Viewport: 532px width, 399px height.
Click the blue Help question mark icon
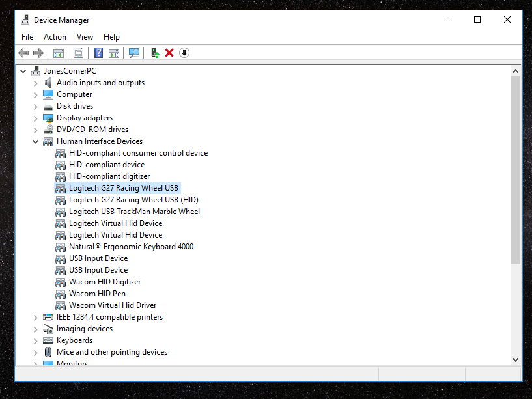[98, 53]
